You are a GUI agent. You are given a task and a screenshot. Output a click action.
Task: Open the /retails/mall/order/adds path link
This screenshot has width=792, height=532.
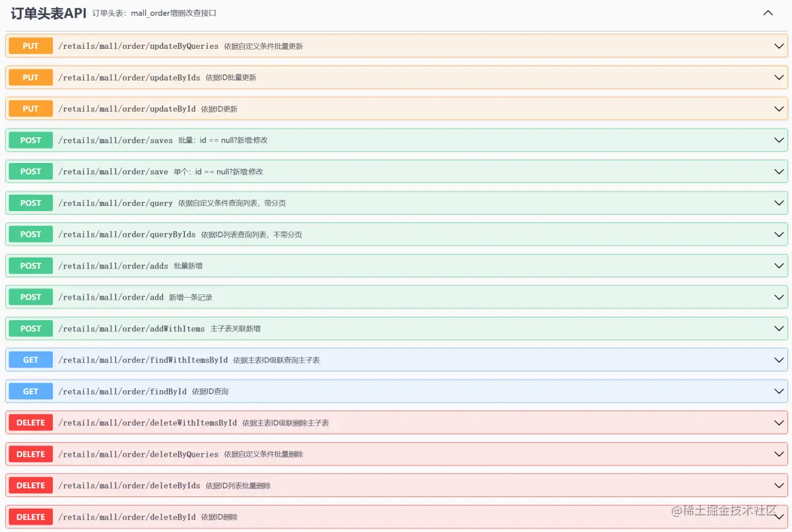coord(114,266)
